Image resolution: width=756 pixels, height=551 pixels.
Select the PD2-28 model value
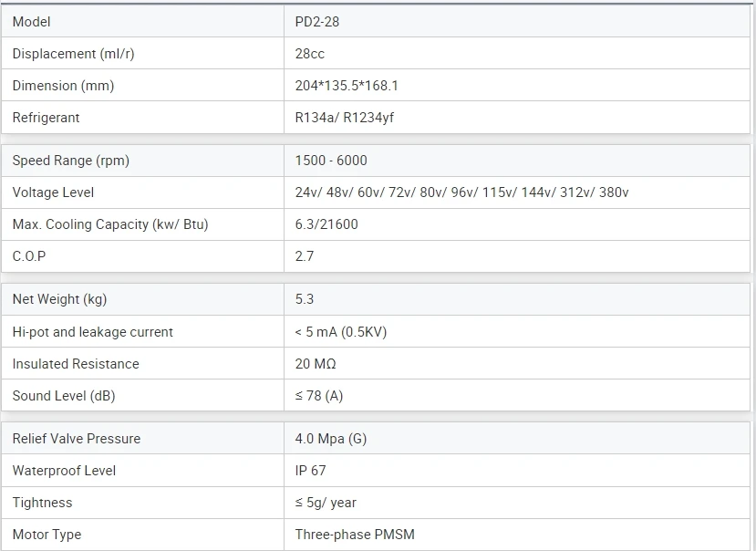tap(317, 21)
